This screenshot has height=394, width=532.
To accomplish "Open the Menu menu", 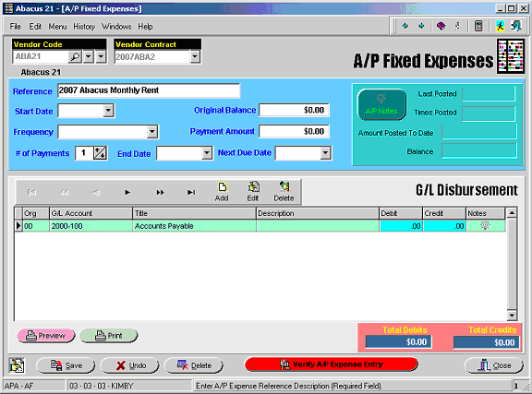I will [x=57, y=26].
